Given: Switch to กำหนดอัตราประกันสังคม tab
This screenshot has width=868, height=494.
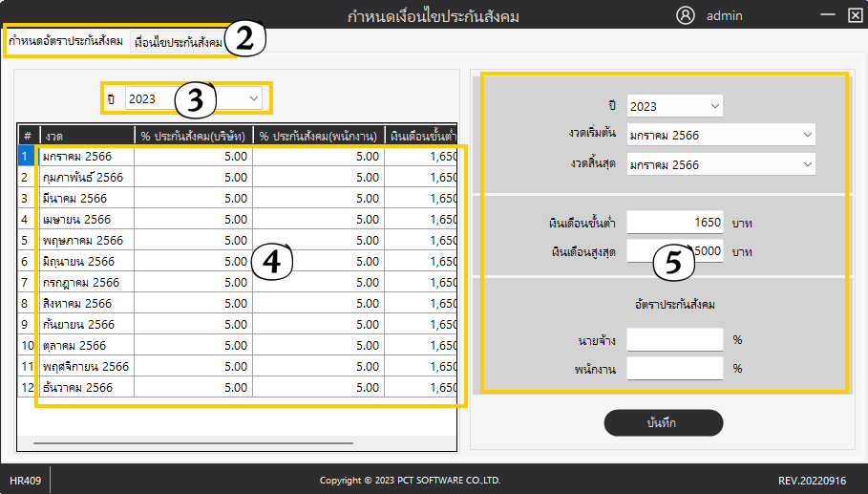Looking at the screenshot, I should point(66,41).
